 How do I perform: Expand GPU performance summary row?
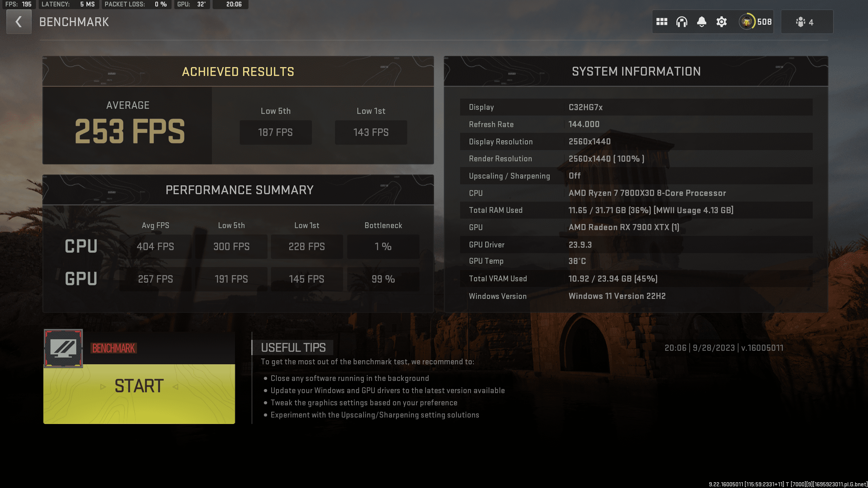(80, 279)
